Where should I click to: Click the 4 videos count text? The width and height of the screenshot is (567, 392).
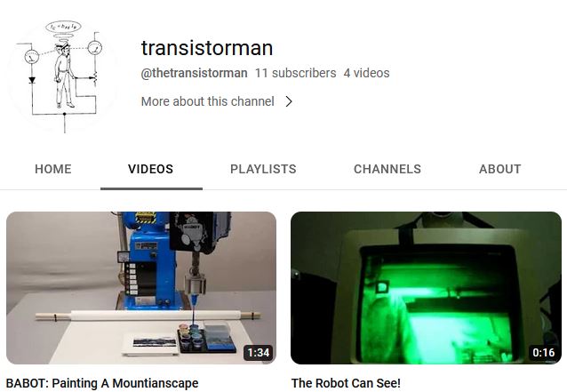367,73
